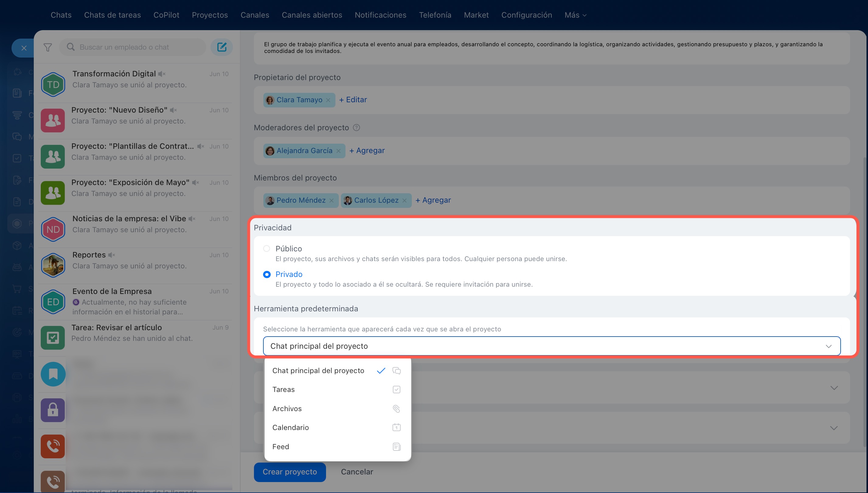Image resolution: width=868 pixels, height=493 pixels.
Task: Remove Clara Tamayo from project owner
Action: (328, 100)
